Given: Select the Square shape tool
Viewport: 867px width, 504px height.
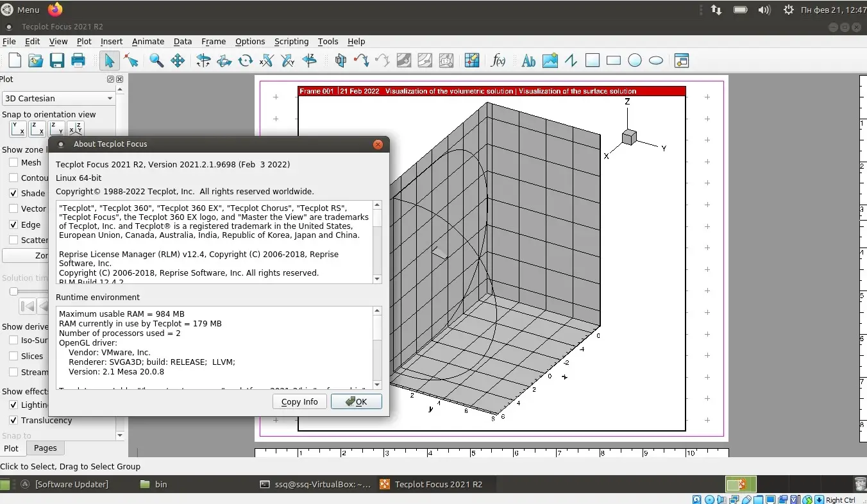Looking at the screenshot, I should (x=593, y=60).
